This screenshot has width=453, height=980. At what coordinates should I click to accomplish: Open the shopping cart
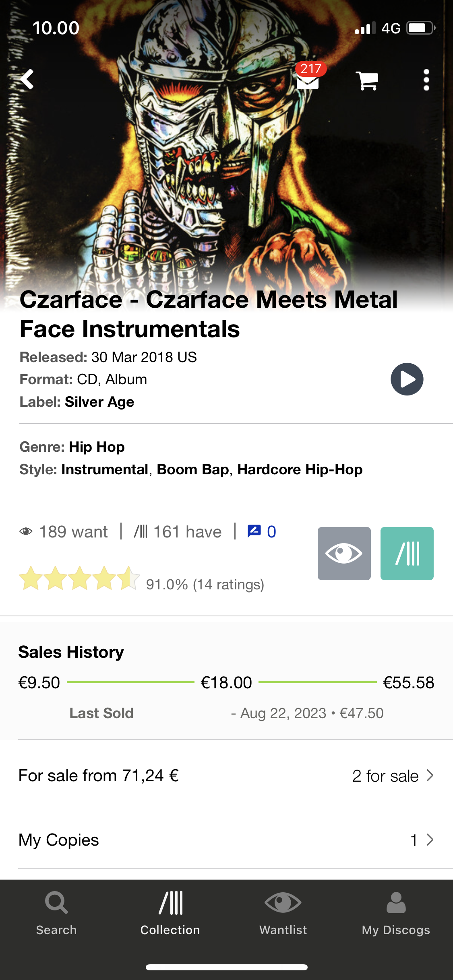coord(367,80)
